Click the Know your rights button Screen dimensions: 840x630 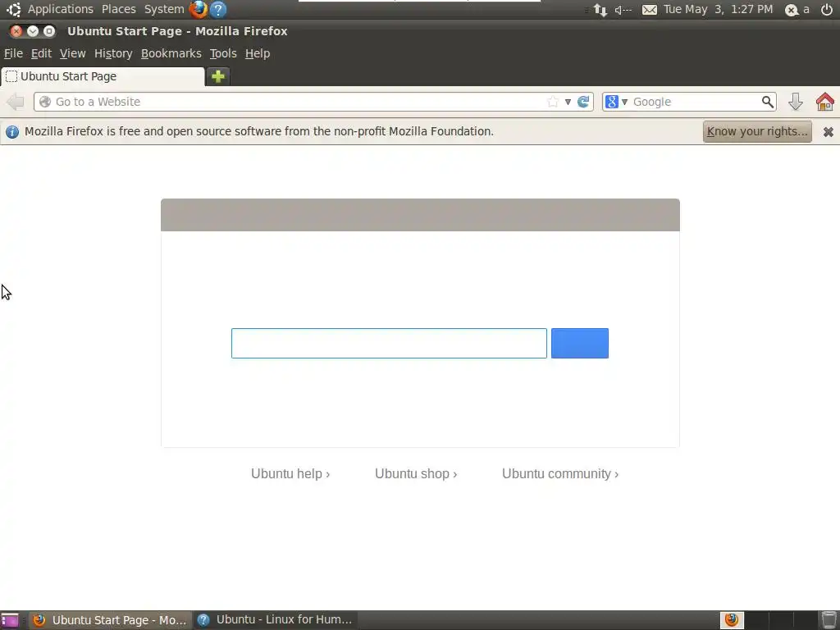[757, 132]
